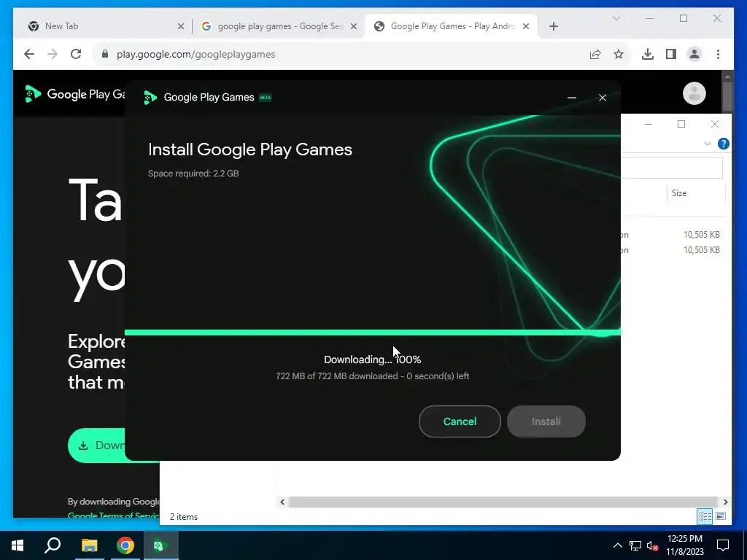Open File Explorer from taskbar

[x=89, y=545]
